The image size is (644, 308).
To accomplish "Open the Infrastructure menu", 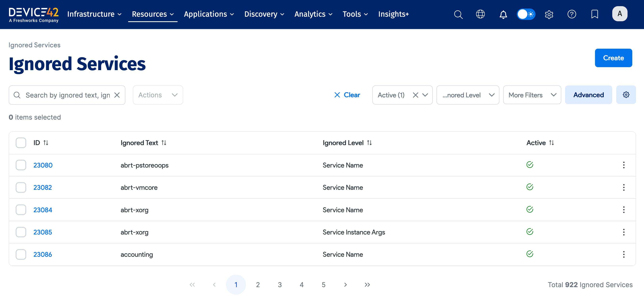I will click(94, 14).
